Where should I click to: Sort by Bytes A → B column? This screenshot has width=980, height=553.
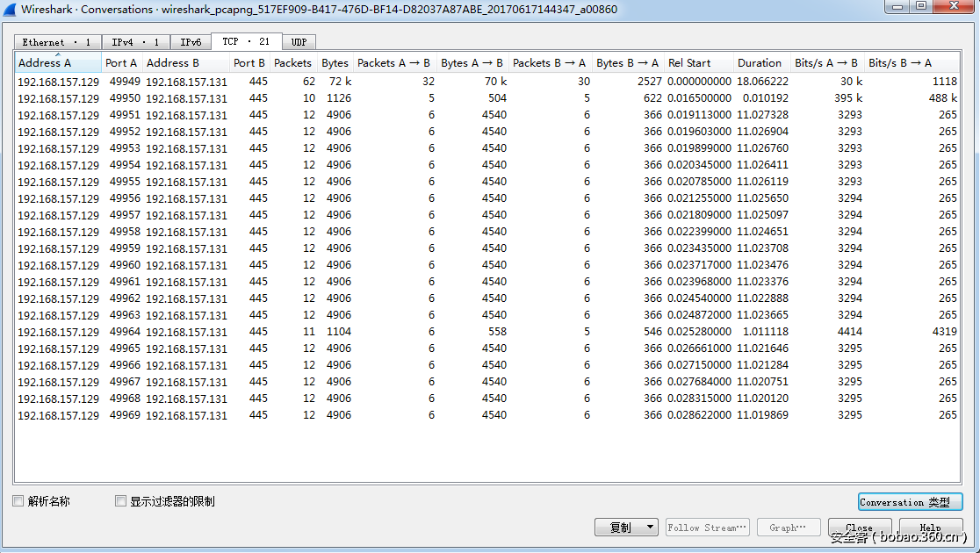click(472, 63)
